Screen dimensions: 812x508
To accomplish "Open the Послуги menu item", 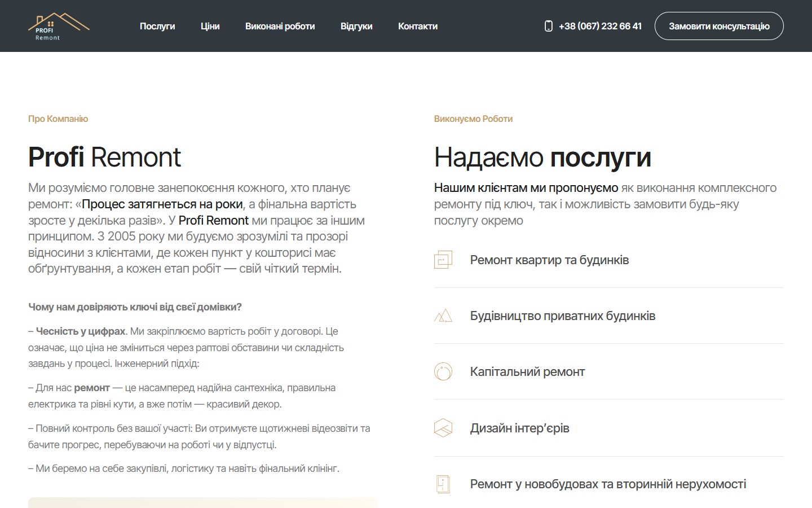I will tap(157, 26).
